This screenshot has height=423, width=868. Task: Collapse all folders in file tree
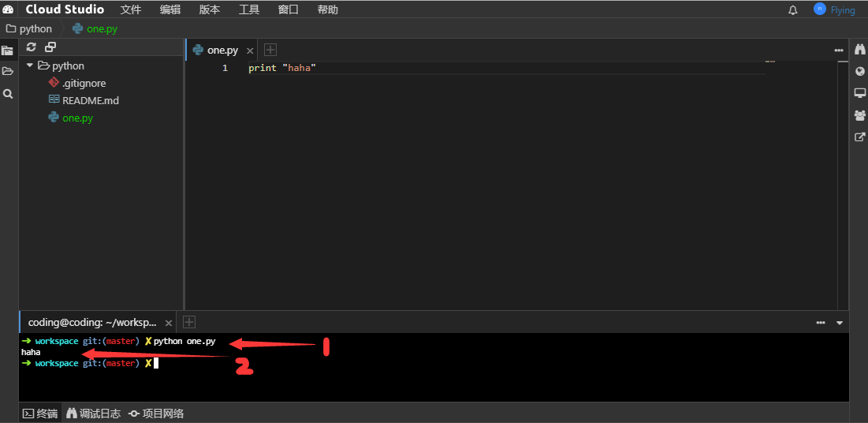coord(50,47)
